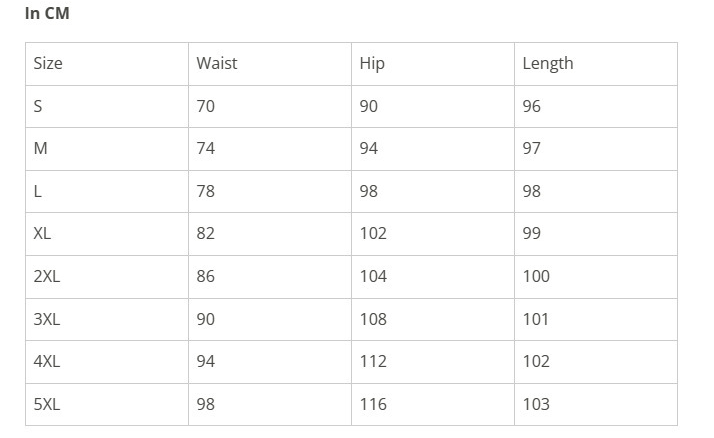The image size is (714, 438).
Task: Select the Length column header
Action: [548, 63]
